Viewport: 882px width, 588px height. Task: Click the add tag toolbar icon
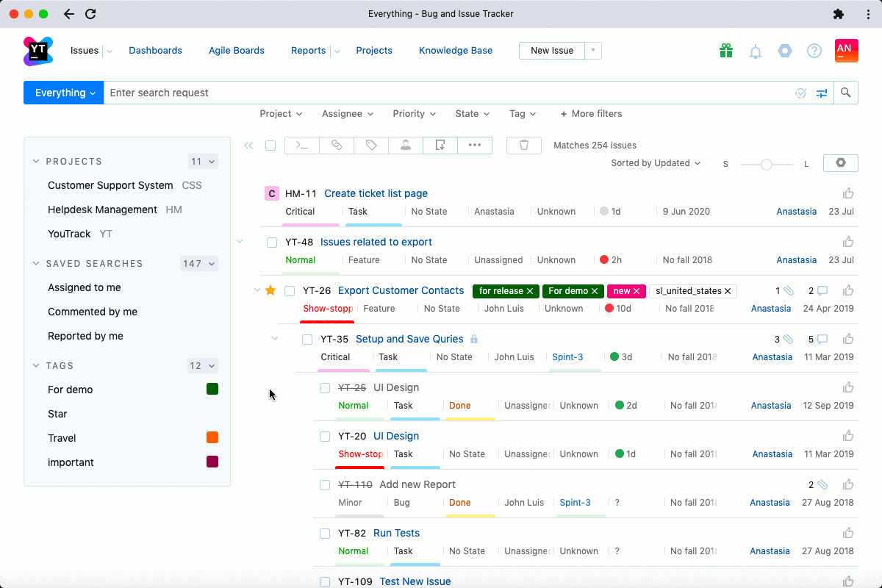coord(371,146)
